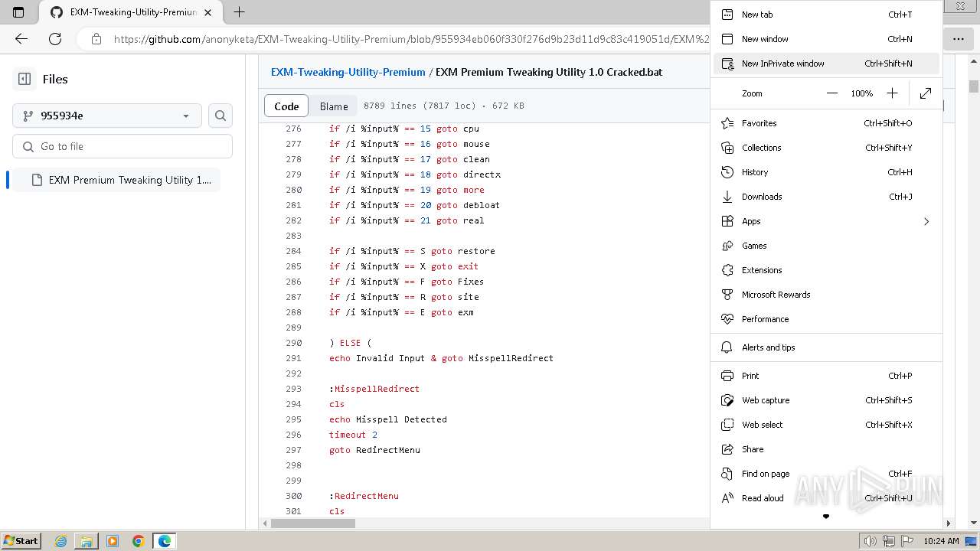Refresh the page

pyautogui.click(x=55, y=38)
